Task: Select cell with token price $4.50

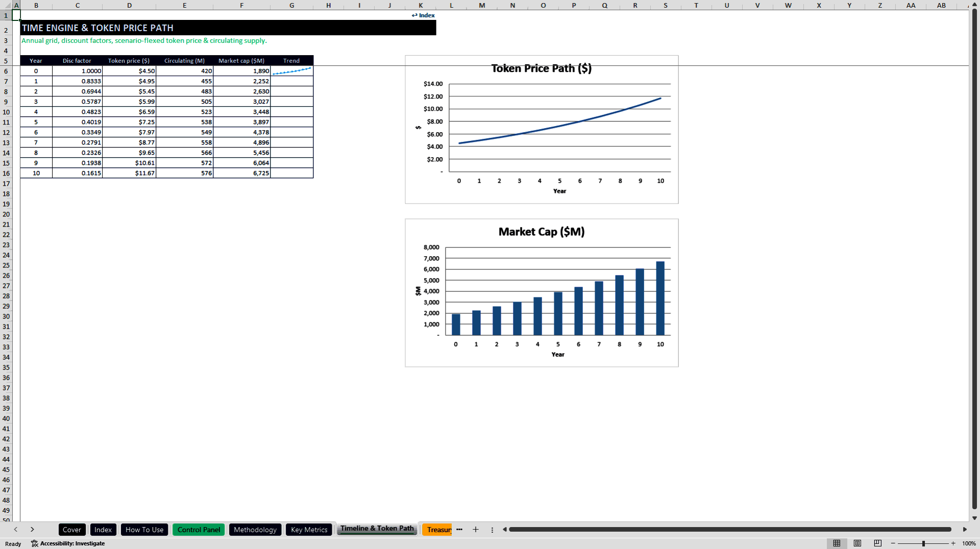Action: click(x=129, y=71)
